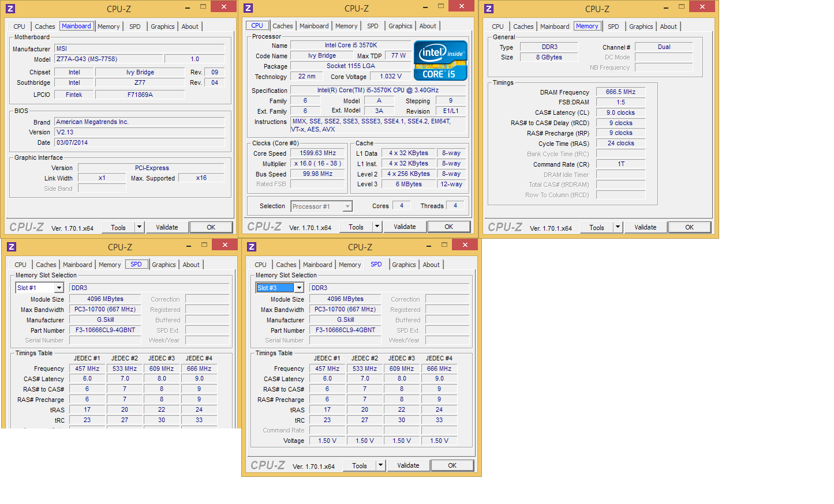
Task: Click Validate in the Slot #3 SPD window
Action: pos(408,465)
